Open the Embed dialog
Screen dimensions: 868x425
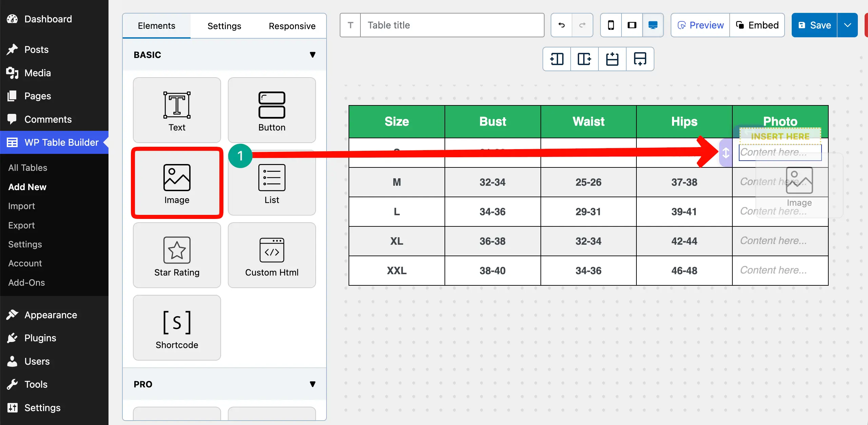pos(757,25)
